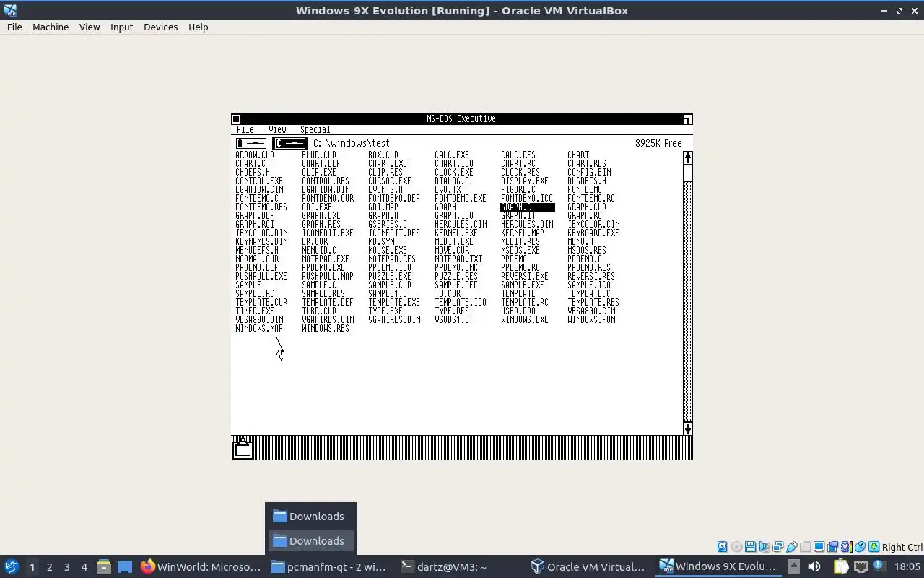Image resolution: width=924 pixels, height=578 pixels.
Task: Select file ARROW.CUR
Action: click(x=255, y=155)
